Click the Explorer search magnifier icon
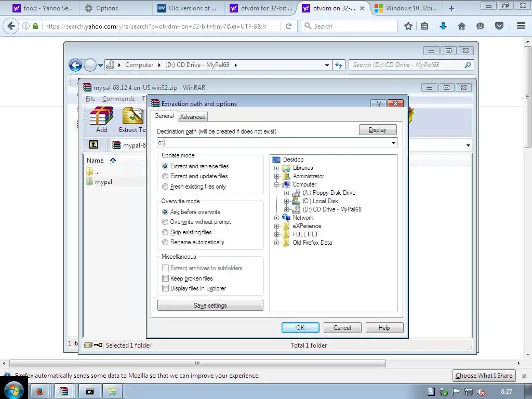 coord(468,65)
